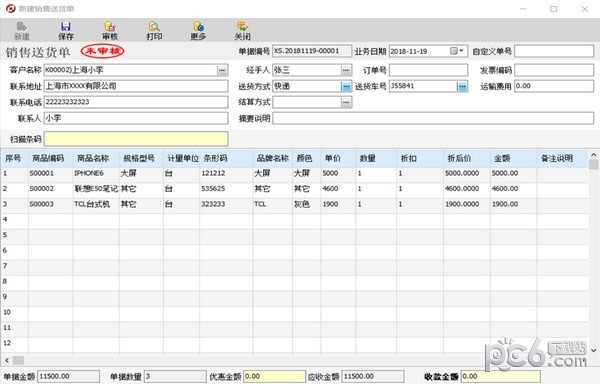Click the 自定义单号 input field
The image size is (600, 384).
[x=554, y=51]
